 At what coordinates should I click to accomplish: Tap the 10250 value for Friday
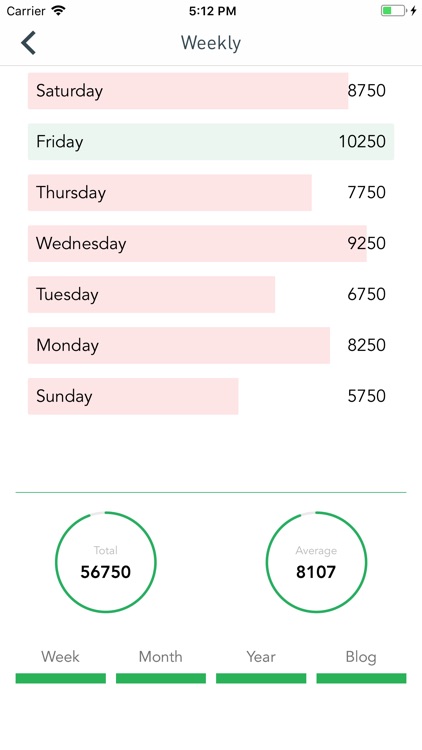point(362,142)
